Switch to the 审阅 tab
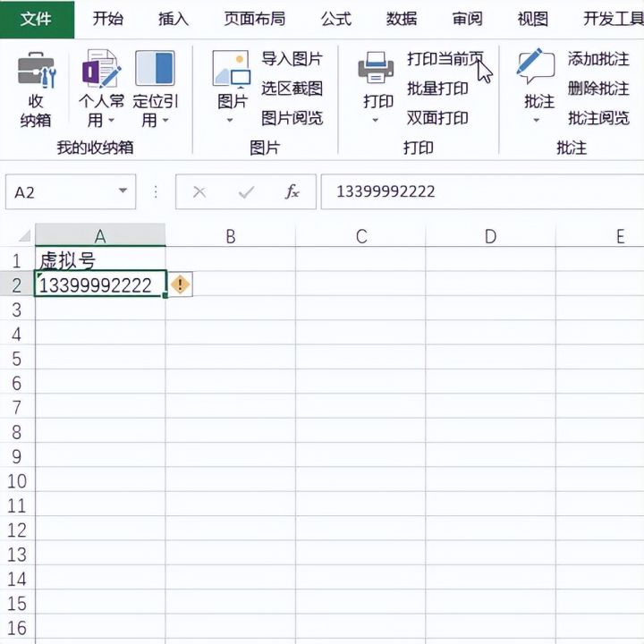The height and width of the screenshot is (644, 644). [x=467, y=19]
